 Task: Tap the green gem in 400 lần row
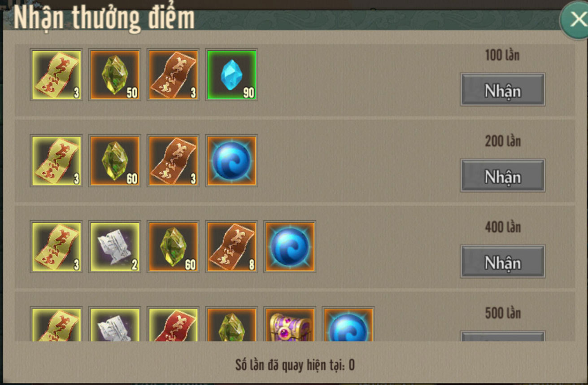pos(173,247)
